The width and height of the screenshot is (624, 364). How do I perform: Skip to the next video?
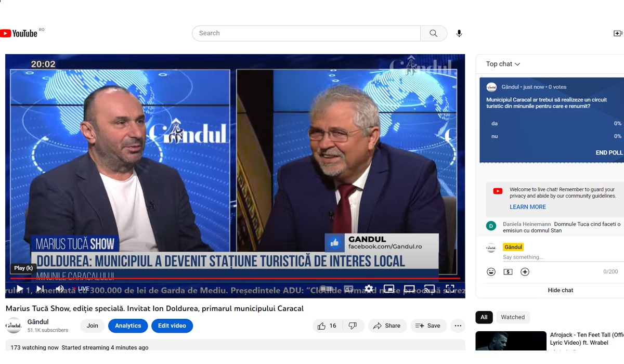[40, 289]
